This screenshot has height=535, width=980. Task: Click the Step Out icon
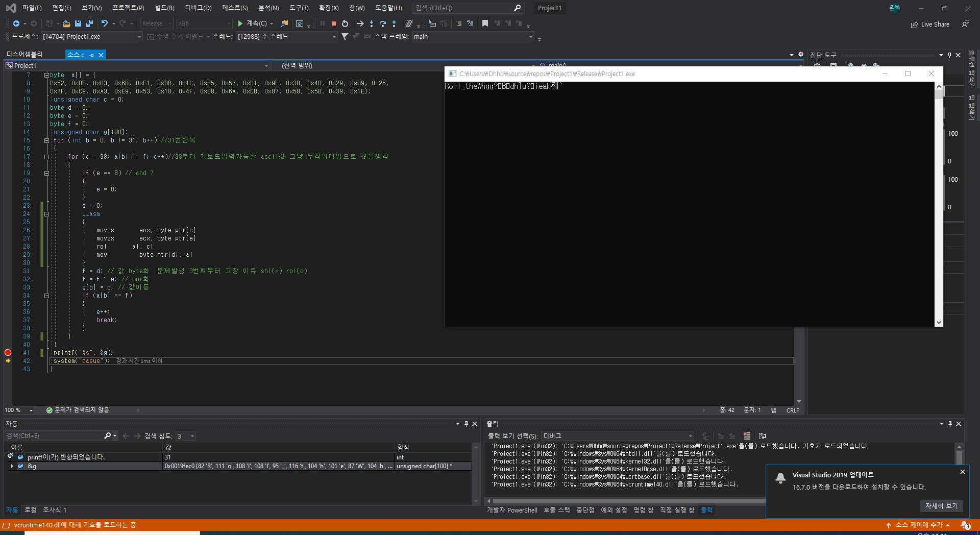tap(394, 23)
